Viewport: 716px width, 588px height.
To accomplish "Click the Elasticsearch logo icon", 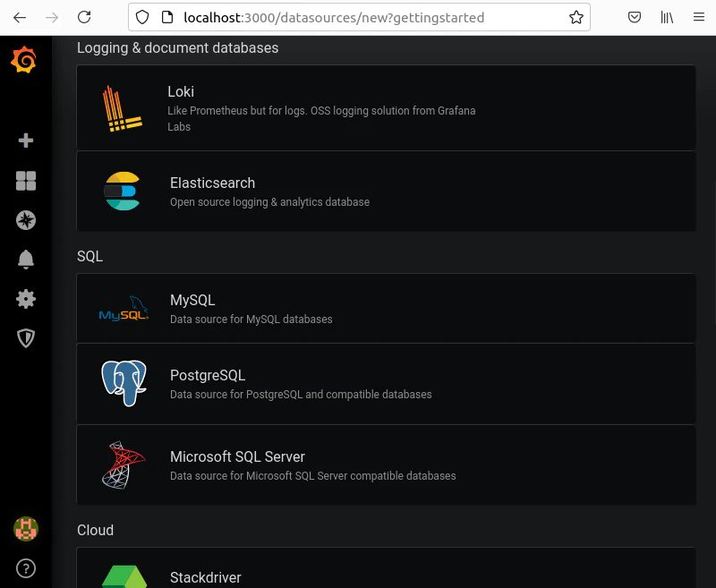I will coord(122,191).
